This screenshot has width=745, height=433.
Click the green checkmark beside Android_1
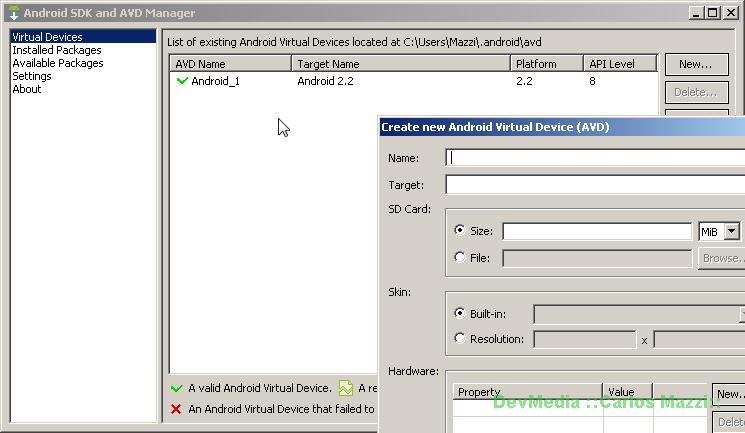(x=182, y=81)
